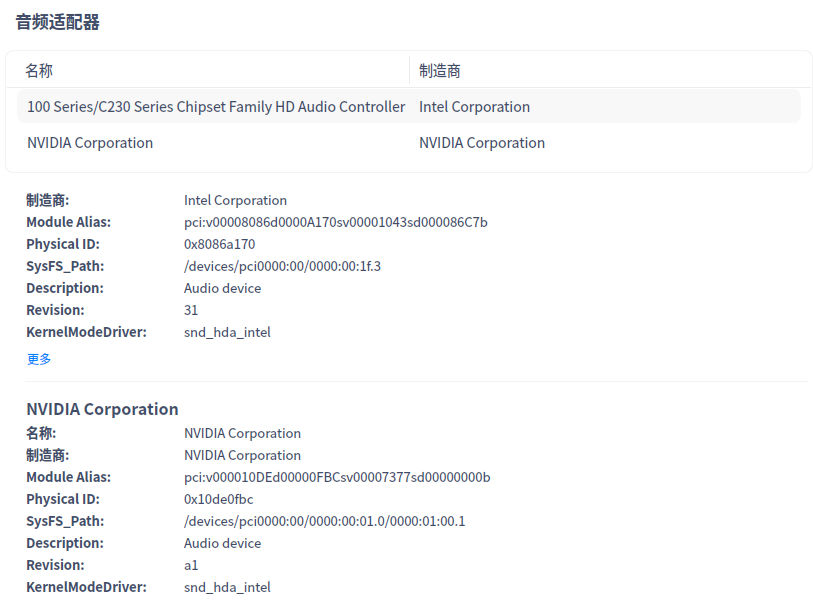
Task: Click NVIDIA Corporation manufacturer cell in table
Action: click(482, 143)
